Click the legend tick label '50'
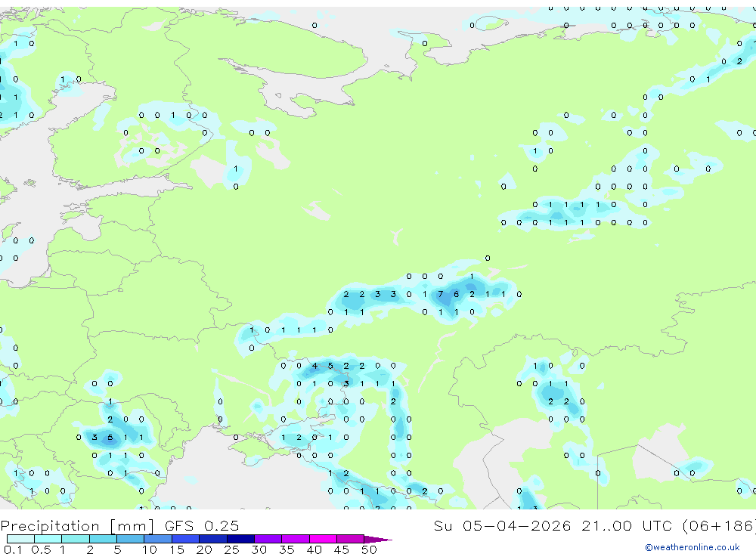This screenshot has width=756, height=554. [x=369, y=549]
